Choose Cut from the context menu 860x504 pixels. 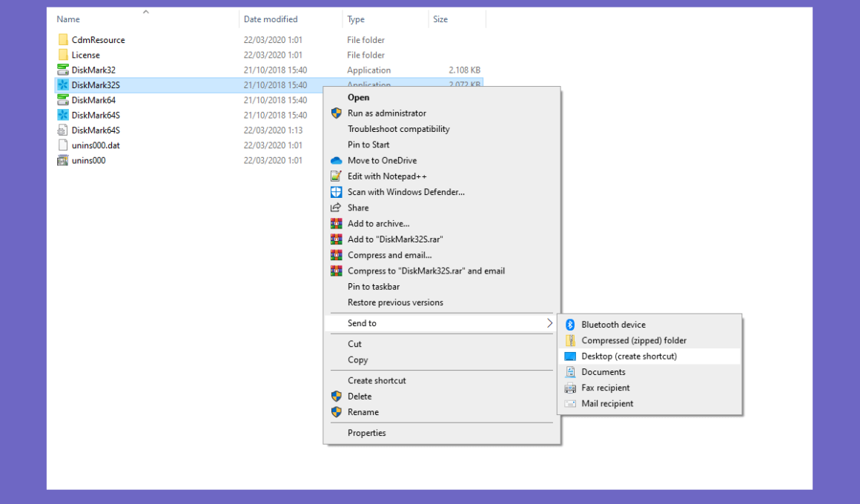(x=354, y=344)
